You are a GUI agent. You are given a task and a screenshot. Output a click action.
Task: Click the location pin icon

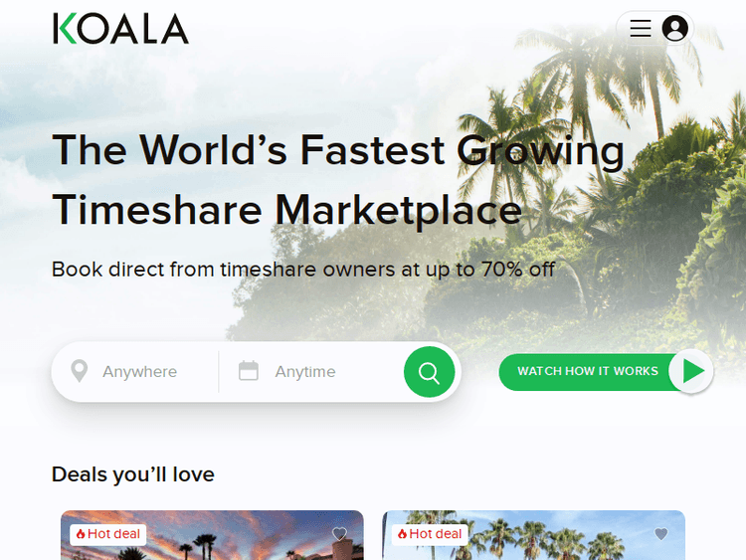79,371
